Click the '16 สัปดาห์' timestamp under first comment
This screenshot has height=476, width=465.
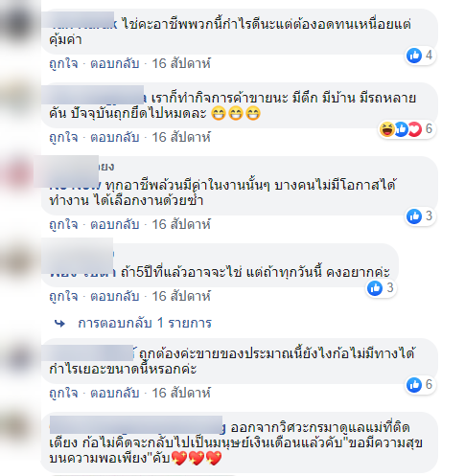pyautogui.click(x=181, y=63)
